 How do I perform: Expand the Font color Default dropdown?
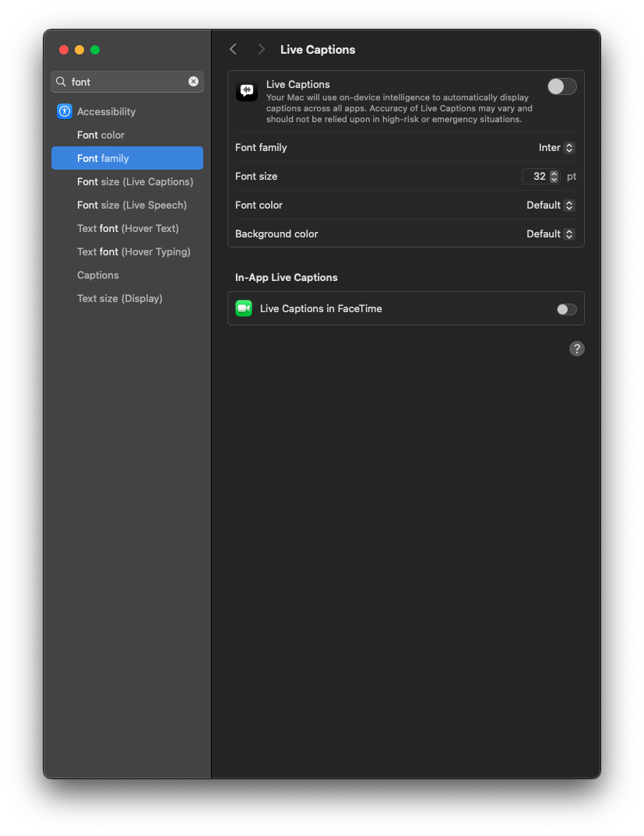551,205
